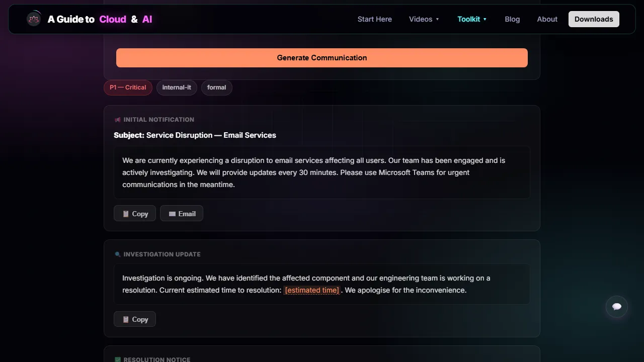The height and width of the screenshot is (362, 644).
Task: Email the Initial Notification message
Action: [182, 214]
